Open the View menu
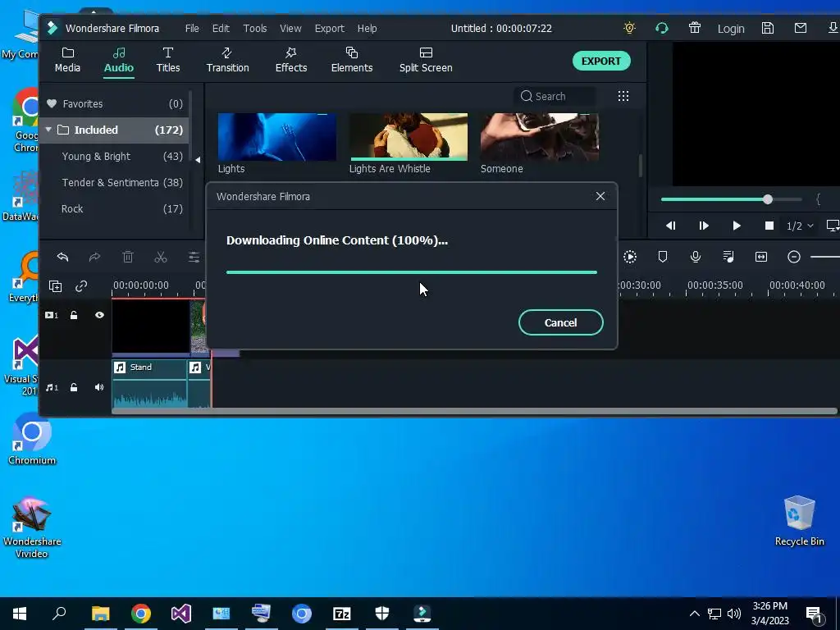 (290, 29)
